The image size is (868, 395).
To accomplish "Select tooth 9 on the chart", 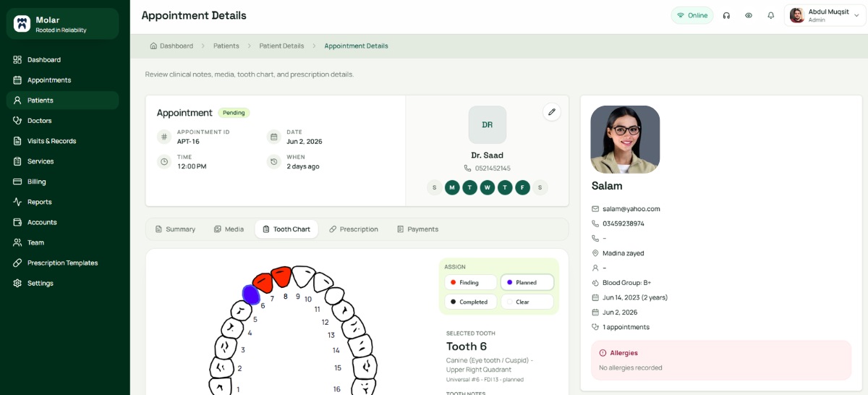I will pos(303,276).
